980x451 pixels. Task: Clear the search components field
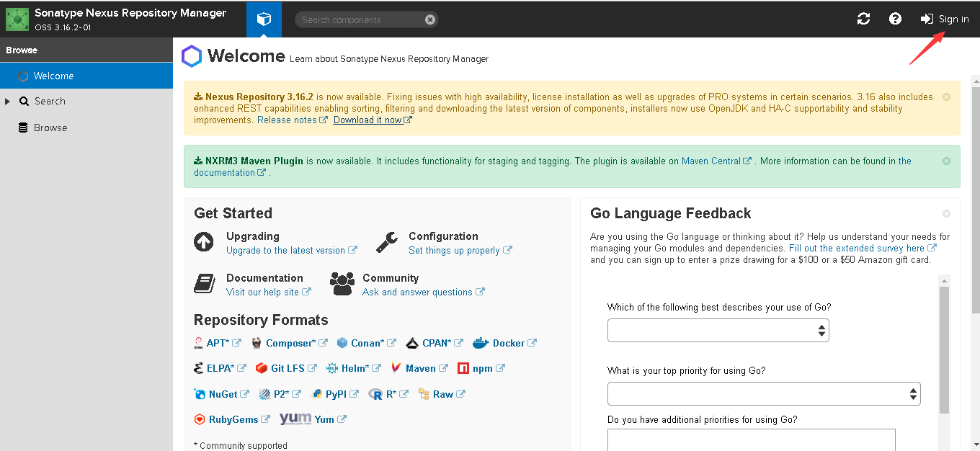(x=430, y=19)
